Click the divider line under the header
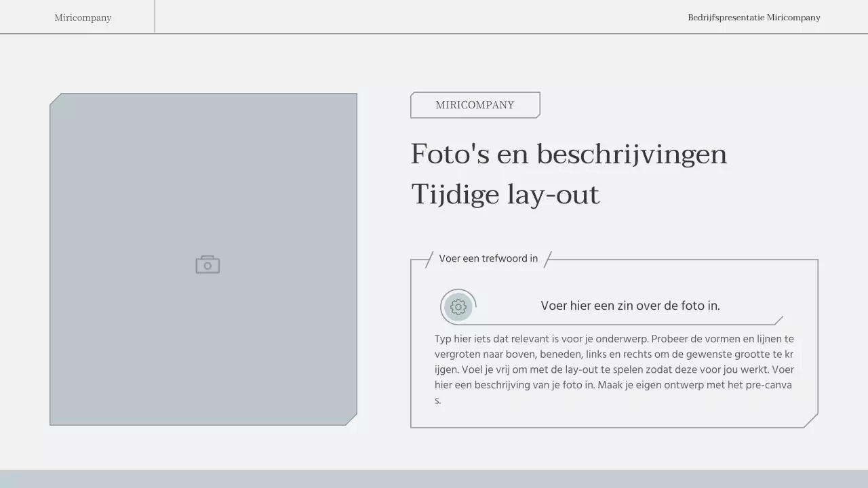The width and height of the screenshot is (868, 488). click(434, 35)
